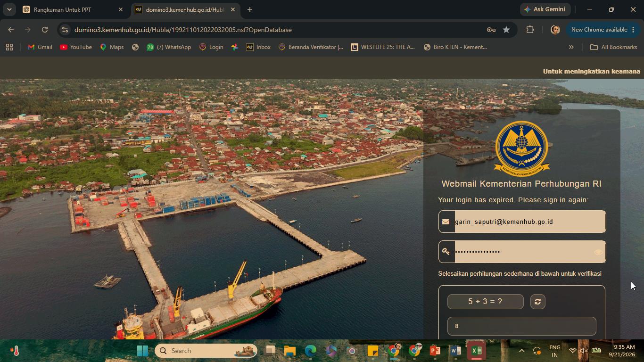
Task: Click the New Chrome available button
Action: [x=603, y=30]
